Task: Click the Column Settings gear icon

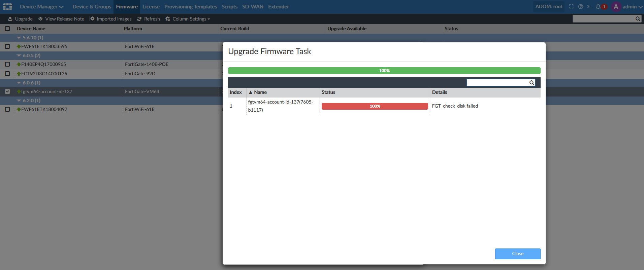Action: (168, 19)
